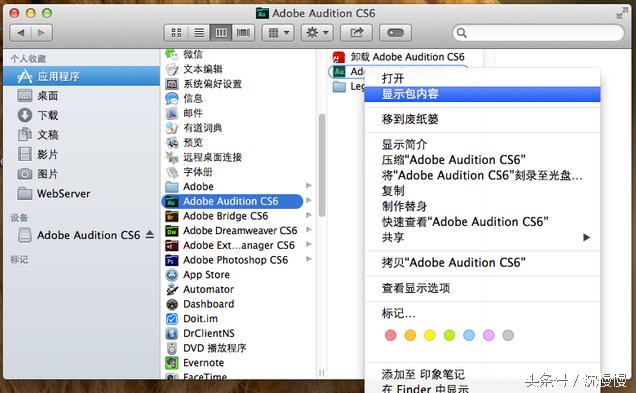Screen dimensions: 636x393
Task: Click the edit tags toolbar button
Action: point(395,33)
